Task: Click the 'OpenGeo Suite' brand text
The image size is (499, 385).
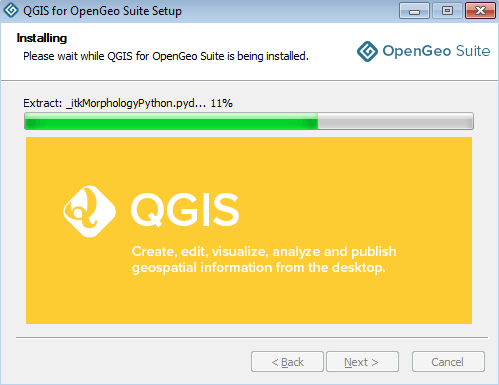Action: [436, 51]
